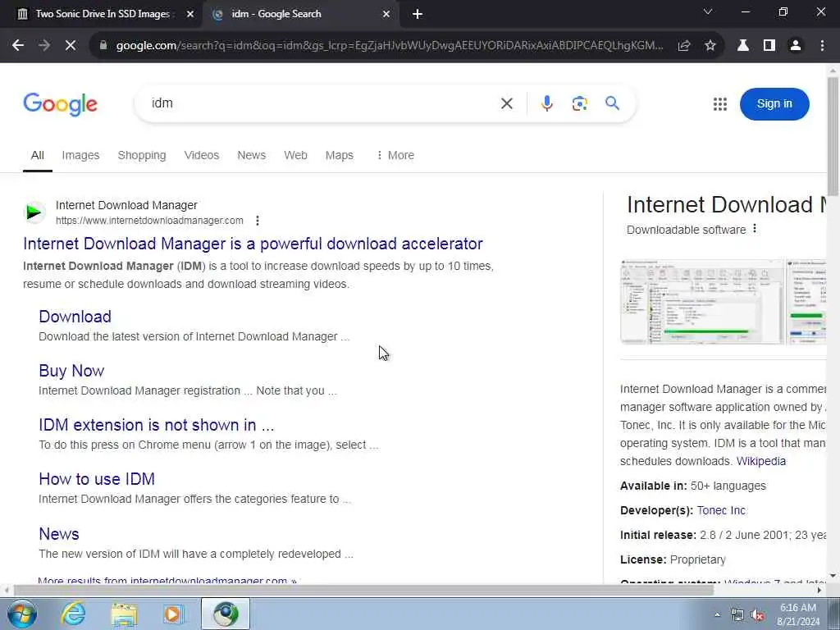The height and width of the screenshot is (630, 840).
Task: Click the Internet Download Manager panel heading
Action: pyautogui.click(x=726, y=204)
